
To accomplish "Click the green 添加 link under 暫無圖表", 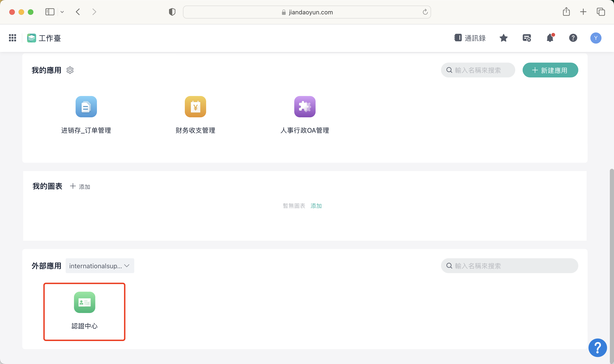I will (x=316, y=206).
